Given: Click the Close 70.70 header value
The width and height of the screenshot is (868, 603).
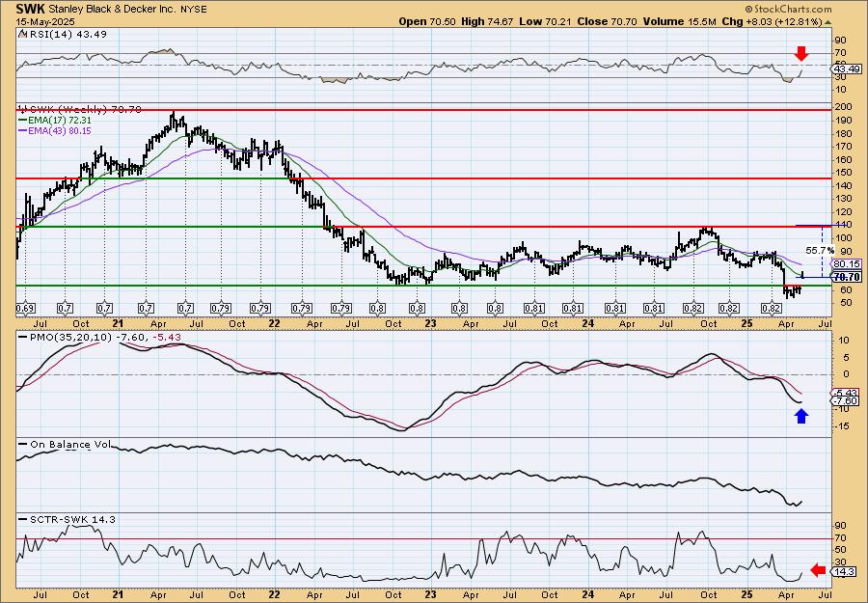Looking at the screenshot, I should (x=607, y=21).
